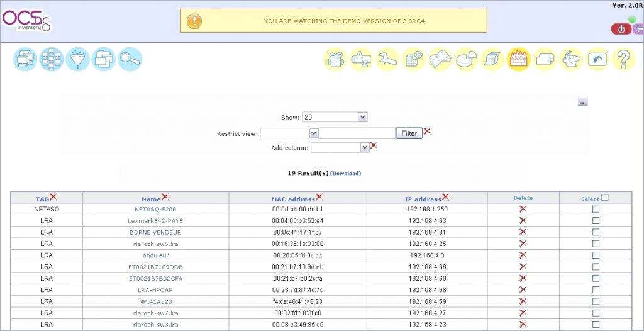The image size is (644, 331).
Task: Open the all computers view icon
Action: coord(25,59)
